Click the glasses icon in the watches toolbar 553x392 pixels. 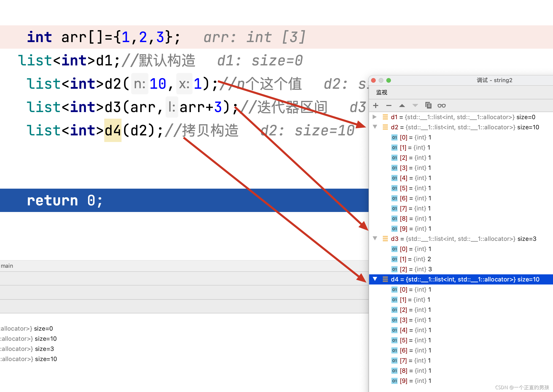[441, 105]
